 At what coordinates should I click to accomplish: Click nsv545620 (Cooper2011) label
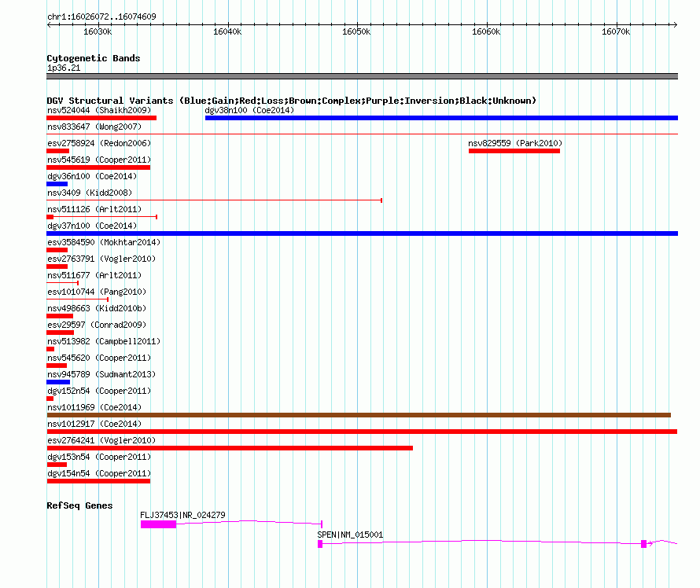(x=99, y=358)
